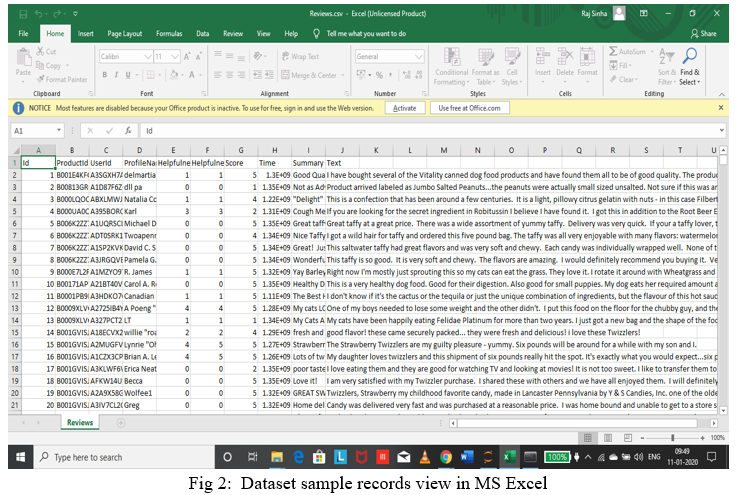Switch to the Review tab
Screen dimensions: 744x495
[233, 34]
